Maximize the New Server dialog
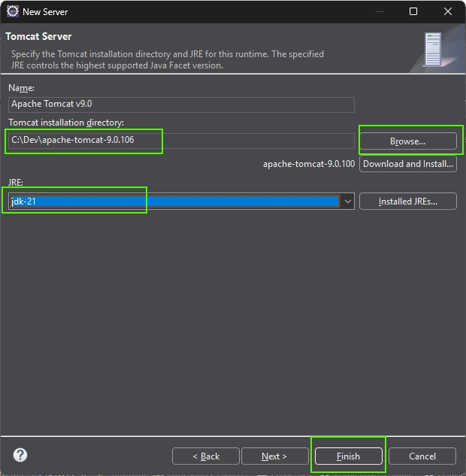 tap(413, 11)
